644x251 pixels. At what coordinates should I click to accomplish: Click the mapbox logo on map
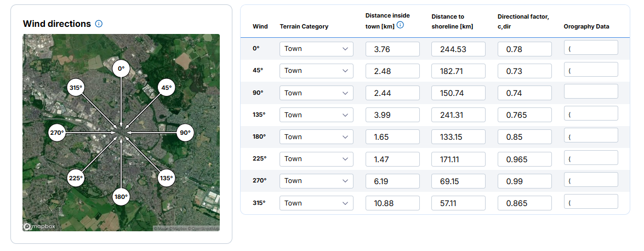tap(38, 226)
